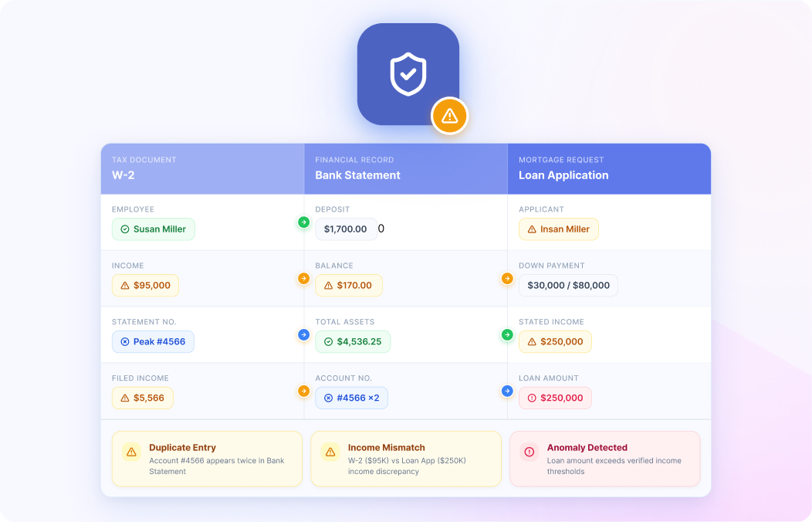Click the $4,536.25 total assets text

tap(359, 342)
